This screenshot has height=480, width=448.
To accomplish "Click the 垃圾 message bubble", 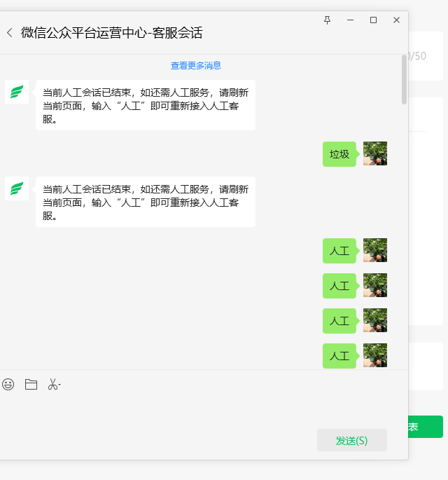I will [x=339, y=154].
